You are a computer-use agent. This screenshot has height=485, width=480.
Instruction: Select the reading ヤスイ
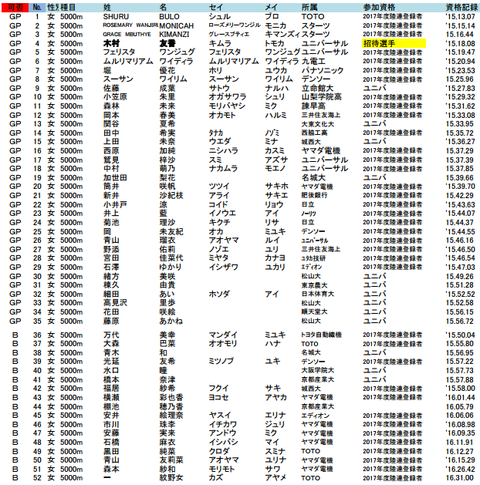coord(220,415)
